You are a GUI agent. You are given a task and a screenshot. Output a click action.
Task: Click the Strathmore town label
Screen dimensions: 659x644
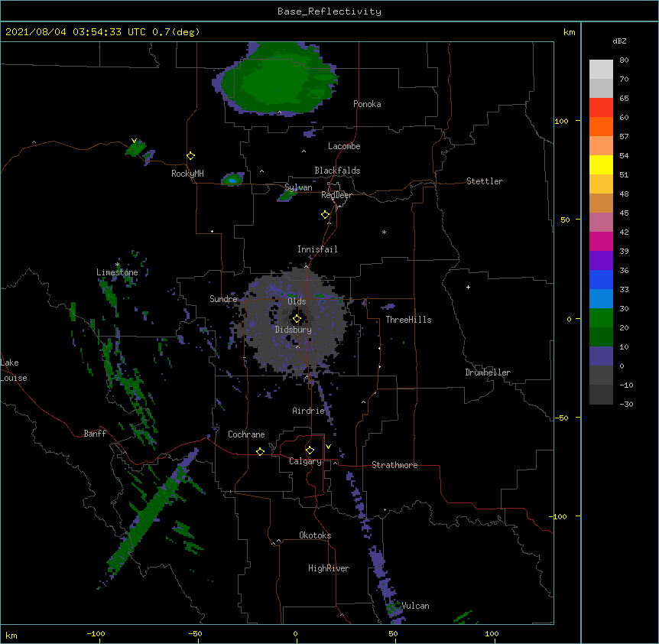point(394,465)
